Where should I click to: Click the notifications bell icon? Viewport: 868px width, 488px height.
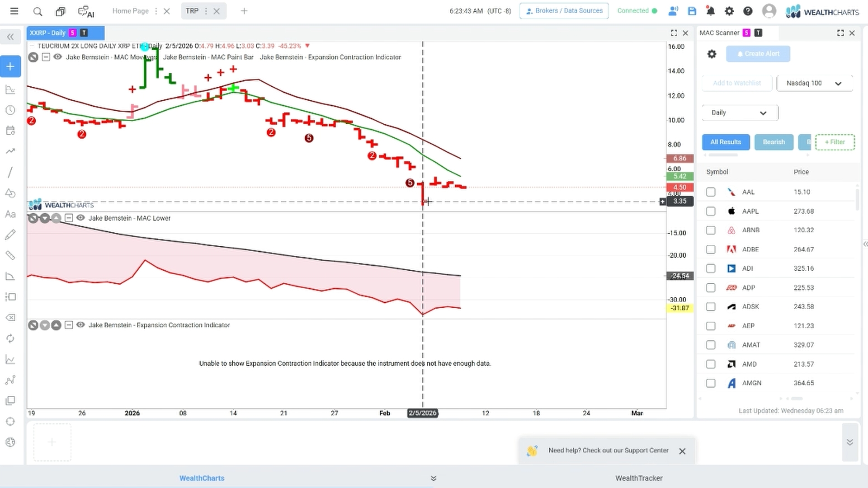[x=711, y=11]
